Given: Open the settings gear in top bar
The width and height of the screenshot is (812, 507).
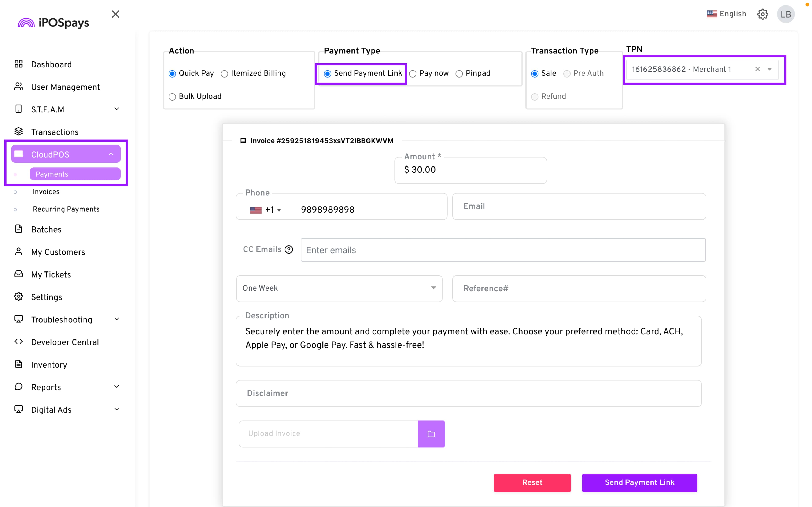Looking at the screenshot, I should click(762, 14).
